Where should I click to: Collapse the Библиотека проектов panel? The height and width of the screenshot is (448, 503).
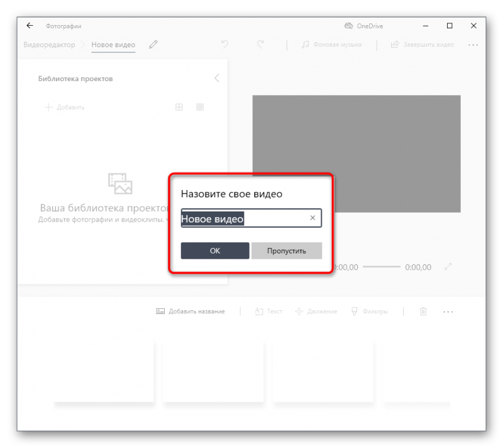[x=217, y=78]
